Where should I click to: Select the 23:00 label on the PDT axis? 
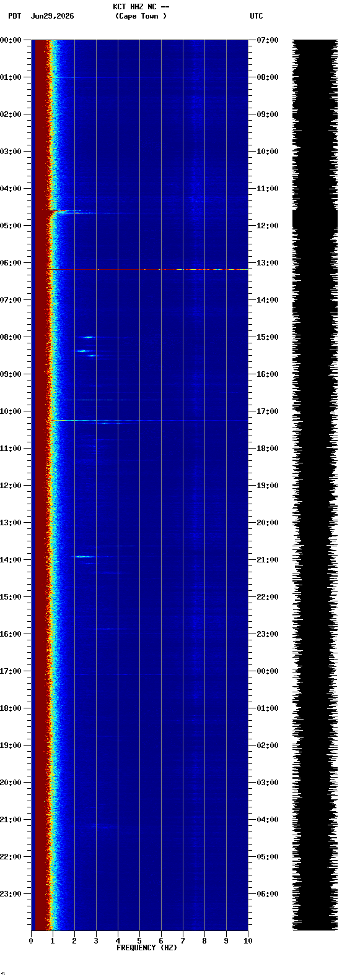pos(11,894)
